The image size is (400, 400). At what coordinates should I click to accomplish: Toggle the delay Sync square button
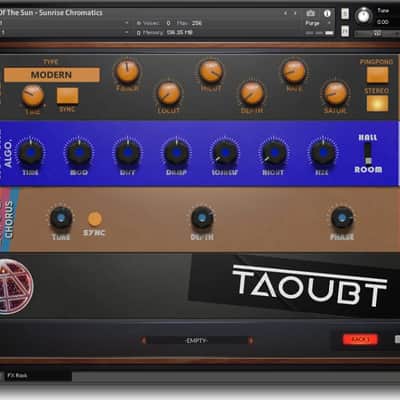67,96
